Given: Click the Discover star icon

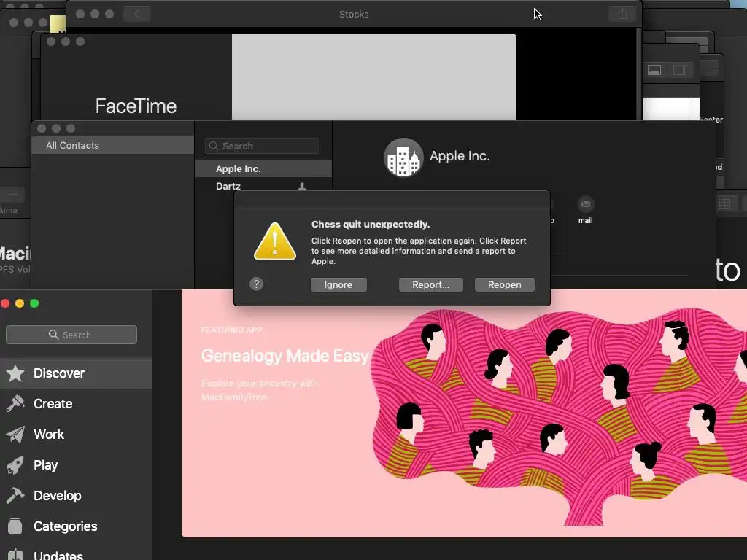Looking at the screenshot, I should (x=15, y=373).
